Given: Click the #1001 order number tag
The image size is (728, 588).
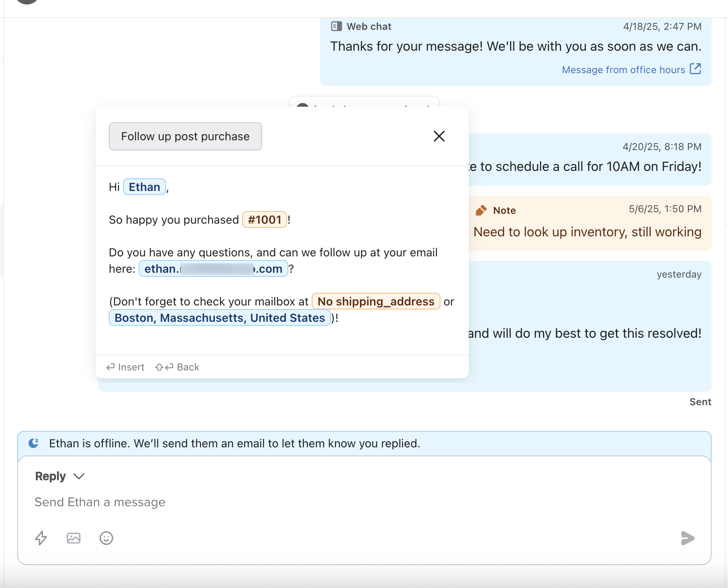Looking at the screenshot, I should click(x=265, y=220).
